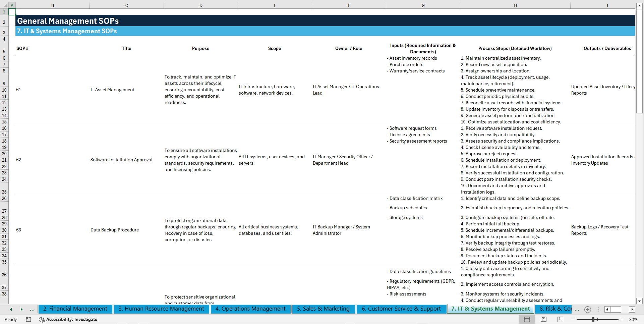Click the Zoom Out minus icon

(x=573, y=319)
